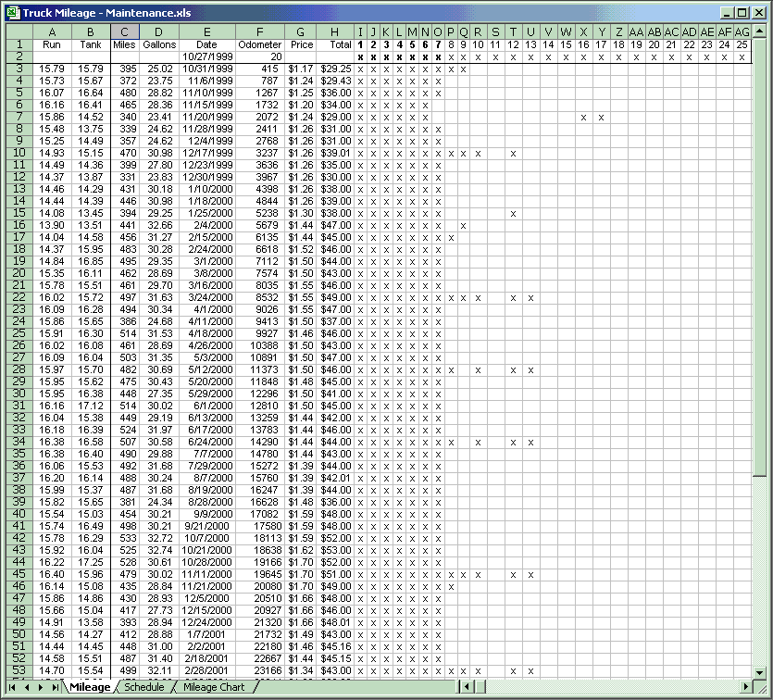This screenshot has width=773, height=700.
Task: Click the Date cell 10/27/1999
Action: [206, 56]
